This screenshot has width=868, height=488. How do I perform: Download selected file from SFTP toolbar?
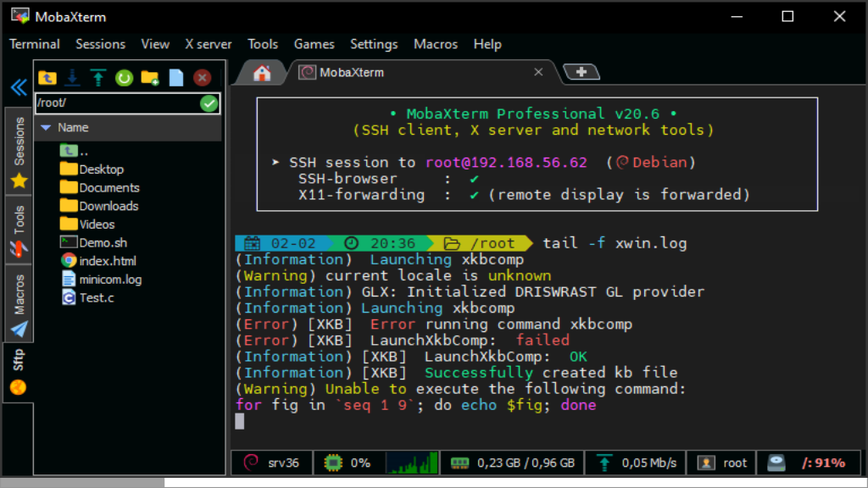tap(73, 78)
